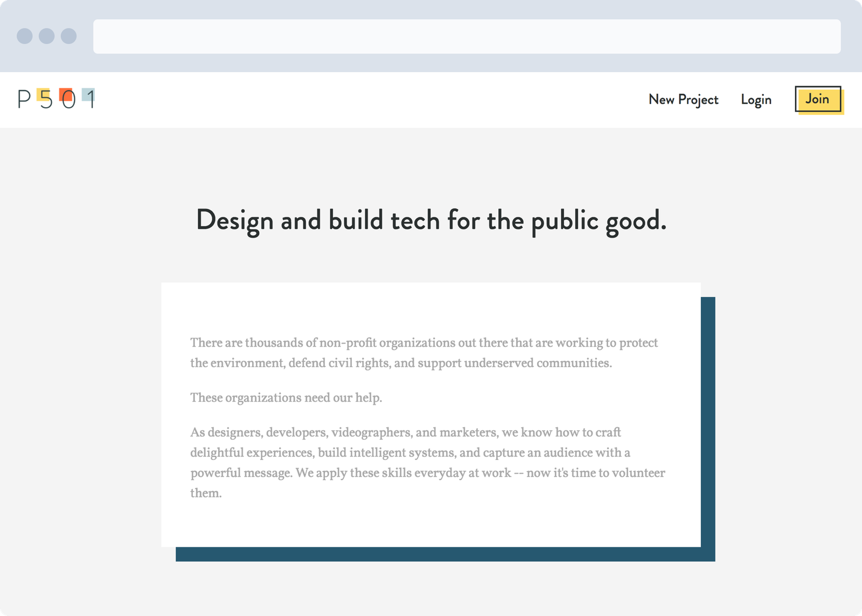
Task: Click the paragraph about non-profit organizations
Action: click(423, 353)
